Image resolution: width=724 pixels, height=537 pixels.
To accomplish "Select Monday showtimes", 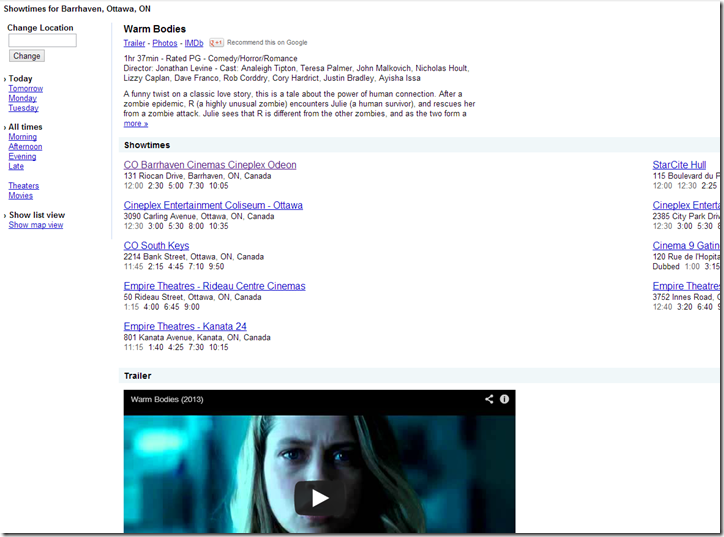I will [x=22, y=98].
